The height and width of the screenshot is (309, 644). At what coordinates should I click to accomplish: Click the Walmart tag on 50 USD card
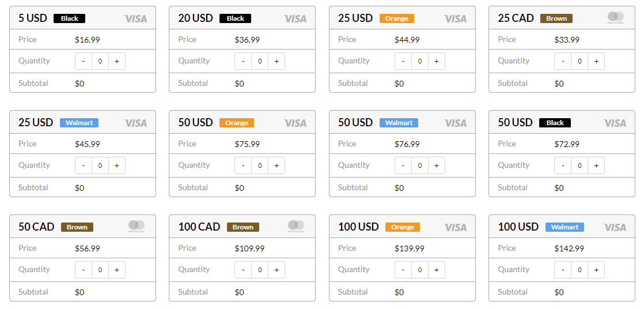(x=399, y=123)
